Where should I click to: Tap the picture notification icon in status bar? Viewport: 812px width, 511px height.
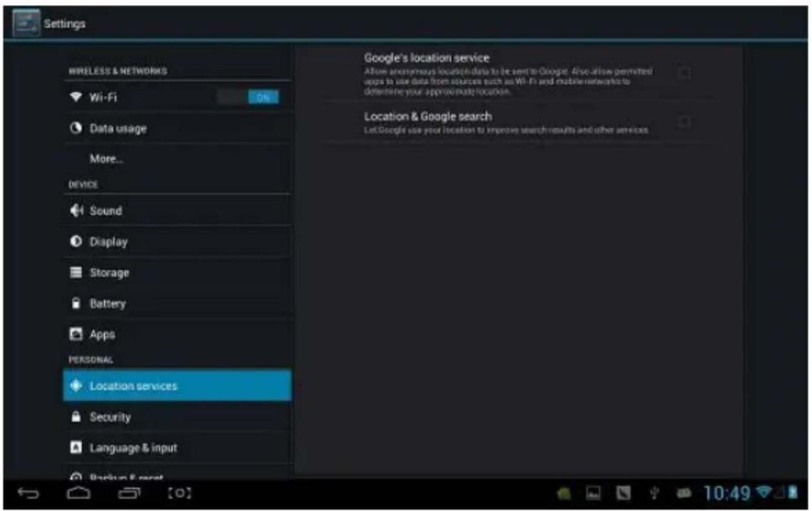click(x=594, y=494)
